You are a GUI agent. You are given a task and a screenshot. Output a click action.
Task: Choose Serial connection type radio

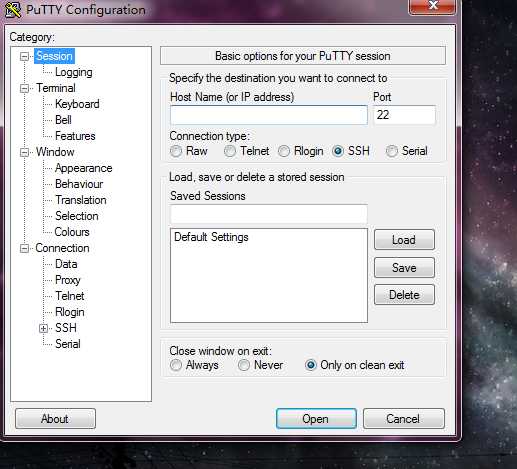[392, 151]
